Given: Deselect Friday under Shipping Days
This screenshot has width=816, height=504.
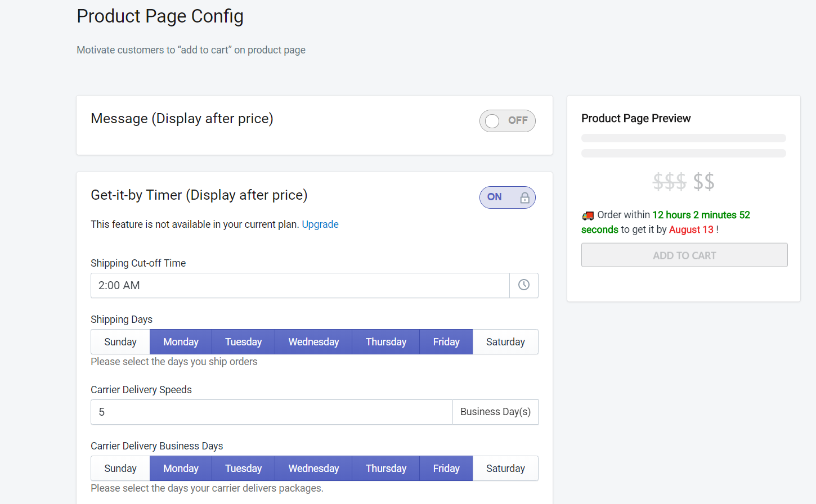Looking at the screenshot, I should pos(446,342).
